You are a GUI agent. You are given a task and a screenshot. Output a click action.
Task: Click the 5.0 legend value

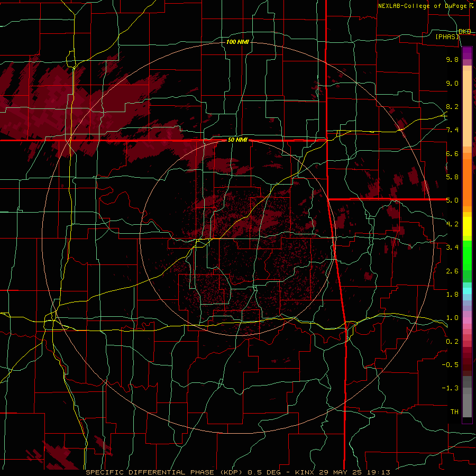(452, 200)
